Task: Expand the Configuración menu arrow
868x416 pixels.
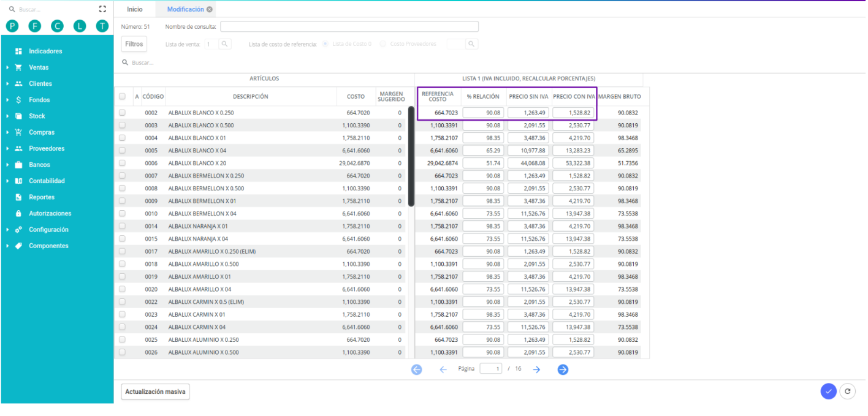Action: [7, 230]
